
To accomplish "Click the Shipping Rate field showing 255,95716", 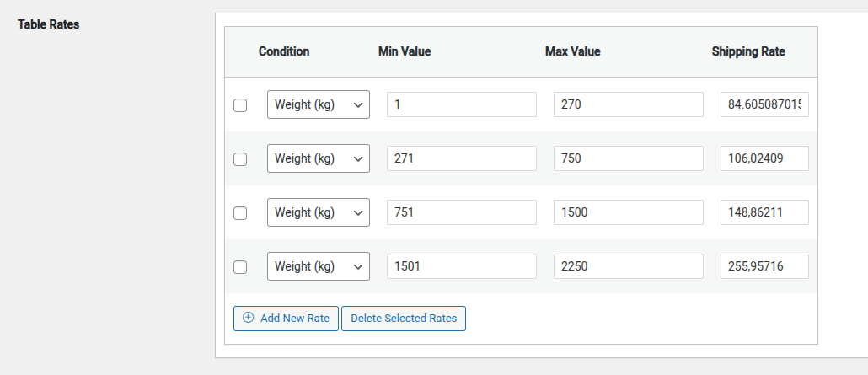I will point(764,266).
